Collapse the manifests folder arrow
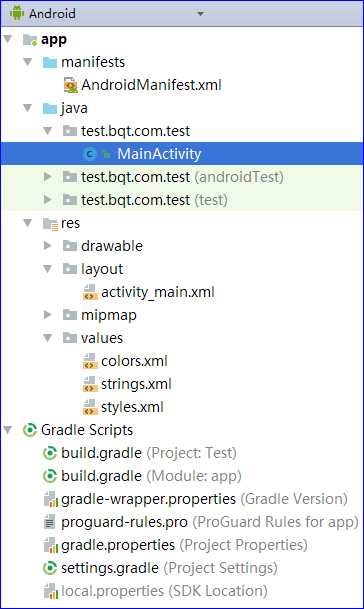364x609 pixels. tap(28, 62)
